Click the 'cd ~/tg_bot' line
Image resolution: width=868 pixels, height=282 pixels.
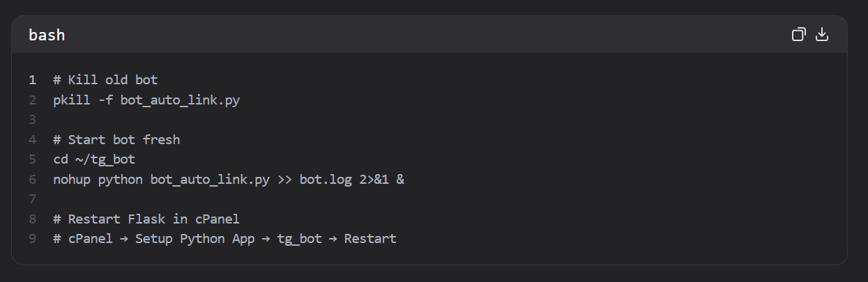[x=94, y=159]
